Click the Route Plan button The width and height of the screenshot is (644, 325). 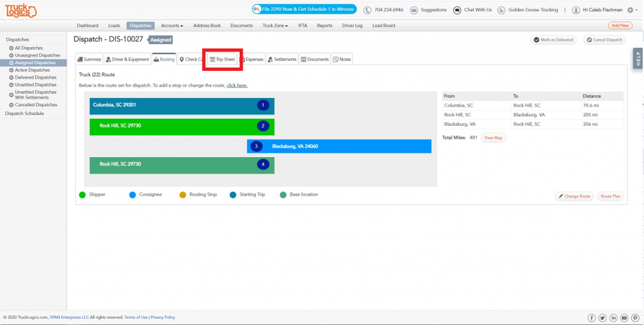[x=610, y=196]
